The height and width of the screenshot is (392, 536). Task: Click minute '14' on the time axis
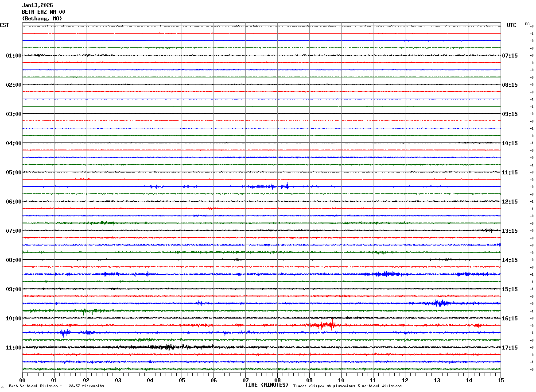pyautogui.click(x=469, y=380)
